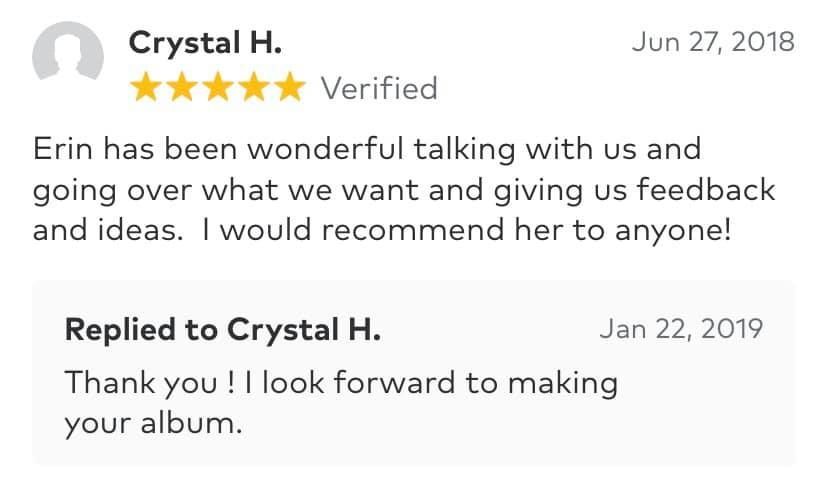Open reviewer name Crystal H. at top
The width and height of the screenshot is (825, 481).
tap(205, 43)
